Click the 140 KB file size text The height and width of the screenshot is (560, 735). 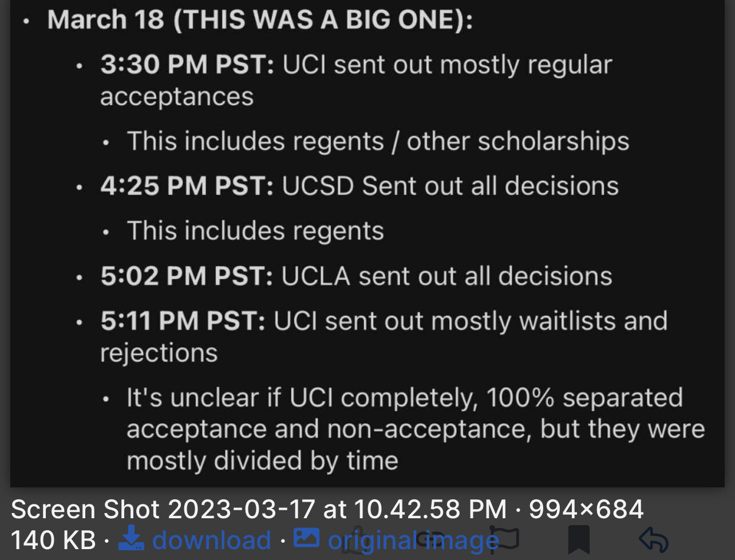pos(53,539)
